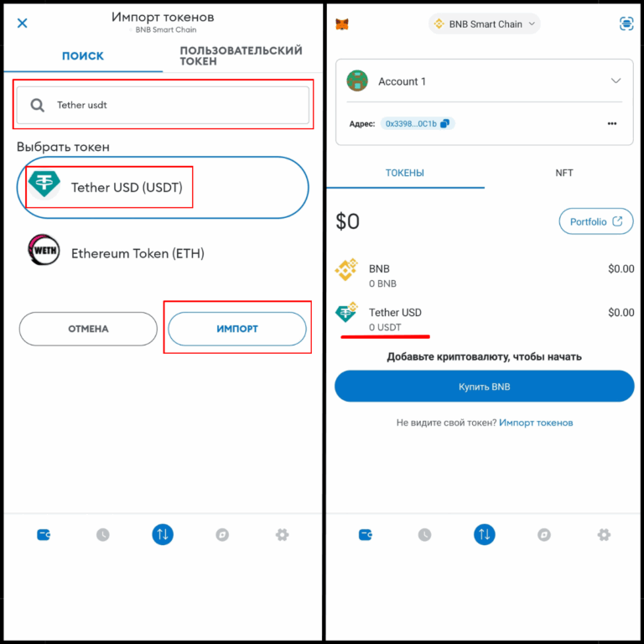Select Tether USD (USDT) token

pos(163,187)
